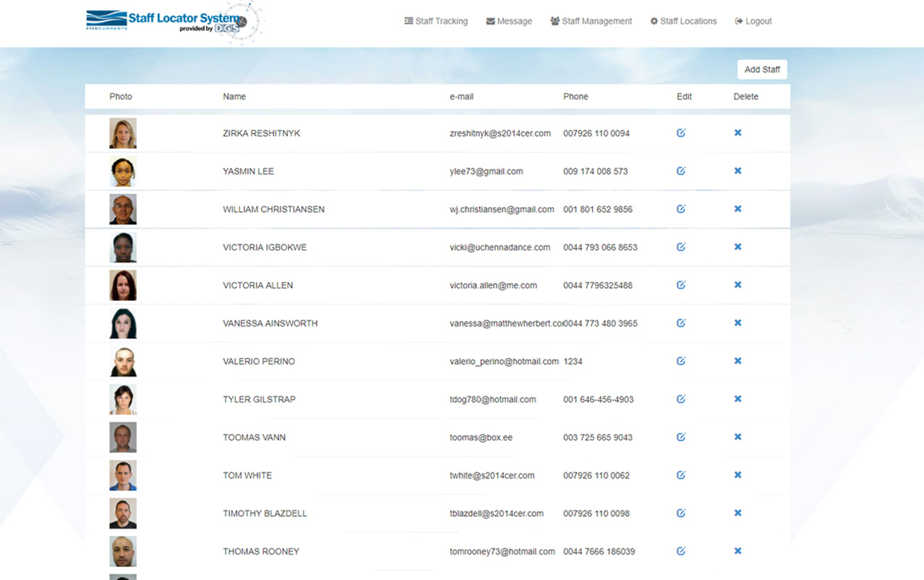Viewport: 924px width, 580px height.
Task: Click email tdog780@hotmail.com
Action: click(493, 400)
